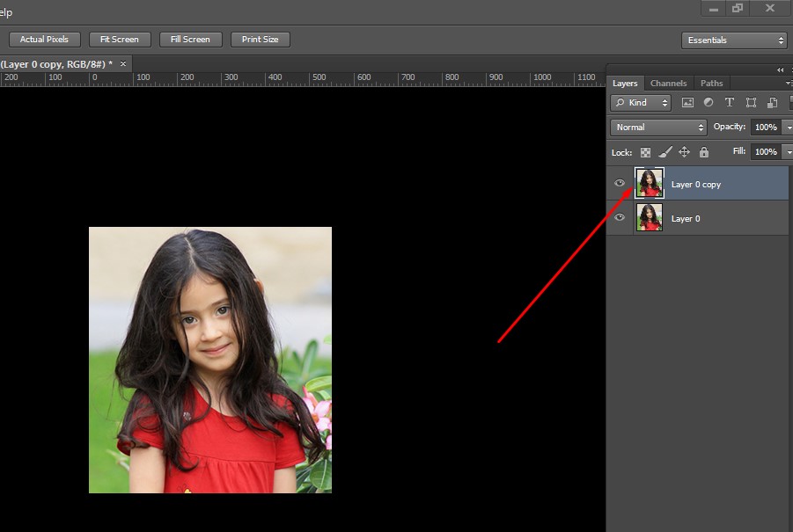This screenshot has height=532, width=793.
Task: Minimize the Photoshop window
Action: [714, 9]
